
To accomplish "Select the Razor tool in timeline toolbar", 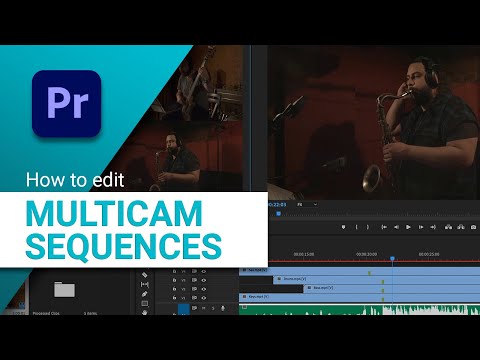I will click(x=144, y=275).
